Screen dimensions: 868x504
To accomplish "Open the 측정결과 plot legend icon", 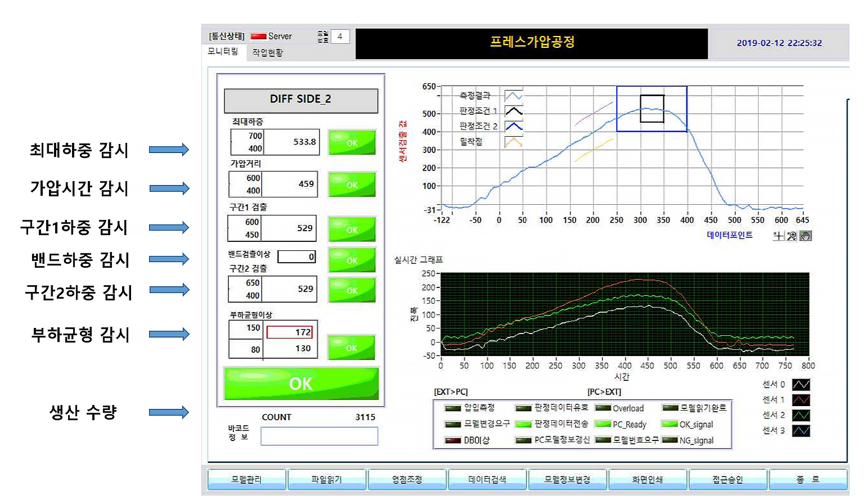I will 514,96.
